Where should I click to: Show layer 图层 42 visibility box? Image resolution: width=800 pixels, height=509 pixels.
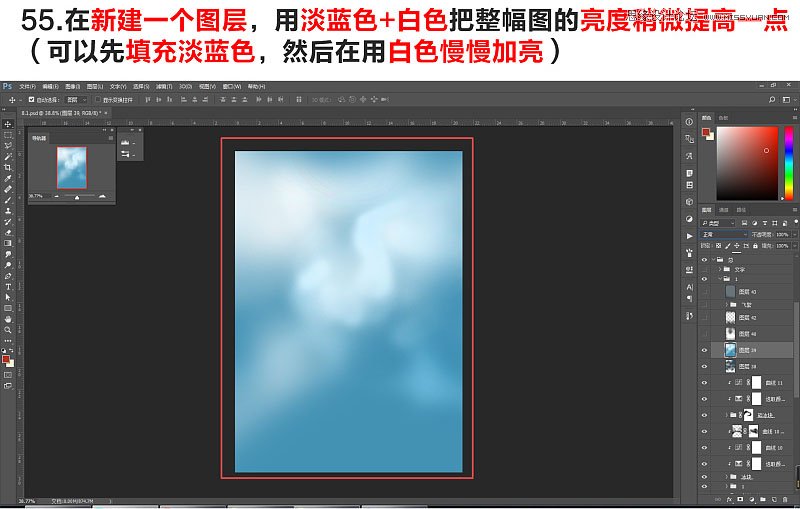tap(705, 318)
